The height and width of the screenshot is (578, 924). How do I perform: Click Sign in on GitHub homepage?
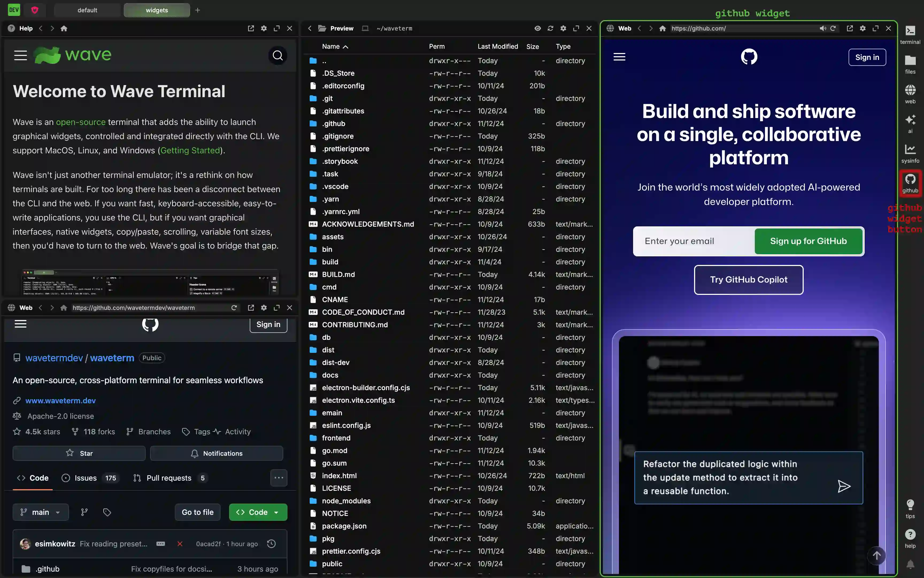[867, 57]
